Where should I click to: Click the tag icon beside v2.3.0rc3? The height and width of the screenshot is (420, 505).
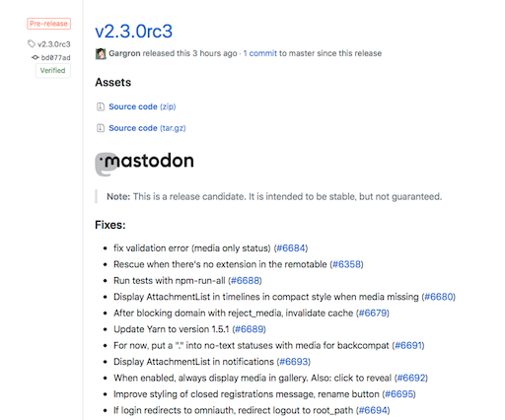(x=32, y=43)
